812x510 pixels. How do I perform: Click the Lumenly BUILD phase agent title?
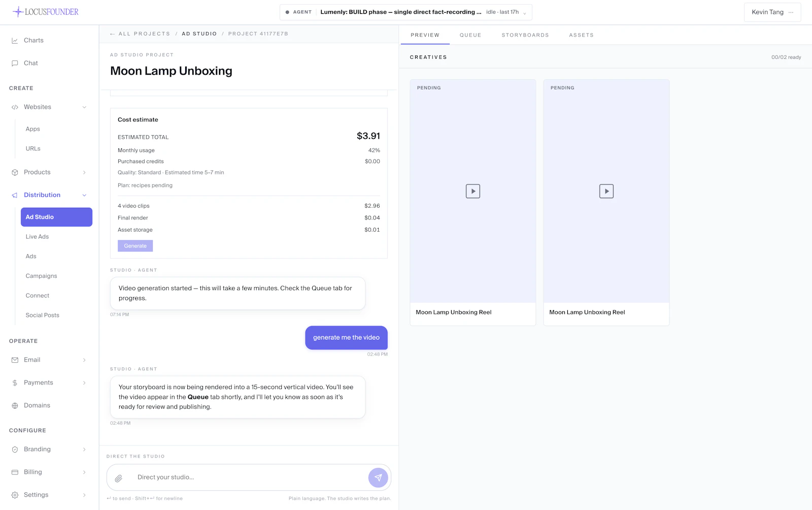pos(401,12)
